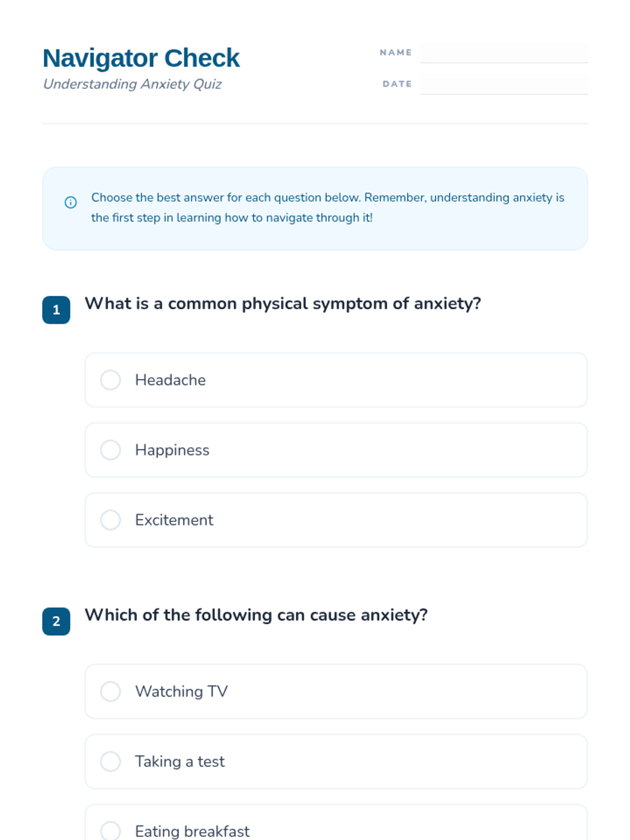Click the Date input field

504,84
